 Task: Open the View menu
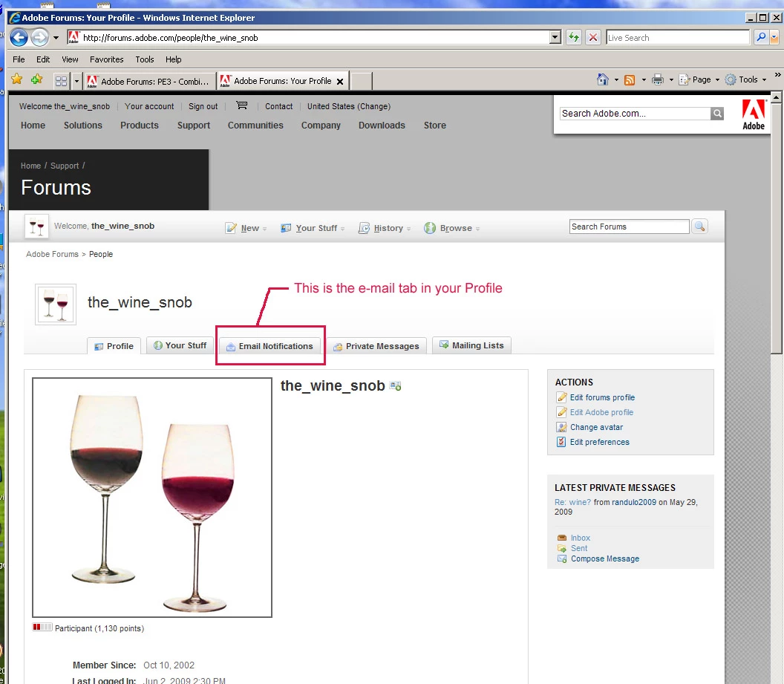tap(70, 59)
